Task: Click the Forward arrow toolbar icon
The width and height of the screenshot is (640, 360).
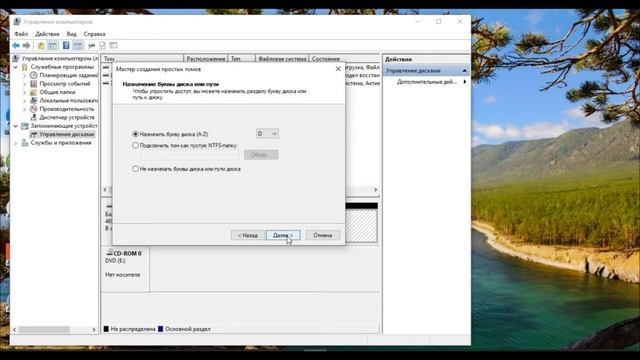Action: (27, 45)
